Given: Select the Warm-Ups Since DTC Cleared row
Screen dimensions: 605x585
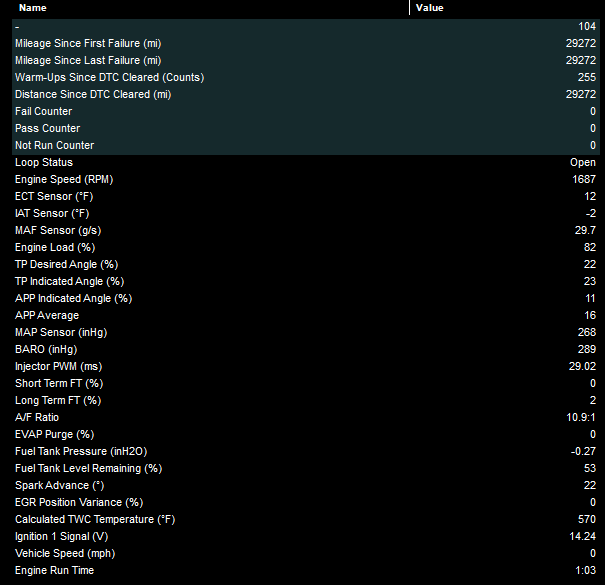Looking at the screenshot, I should pos(306,77).
